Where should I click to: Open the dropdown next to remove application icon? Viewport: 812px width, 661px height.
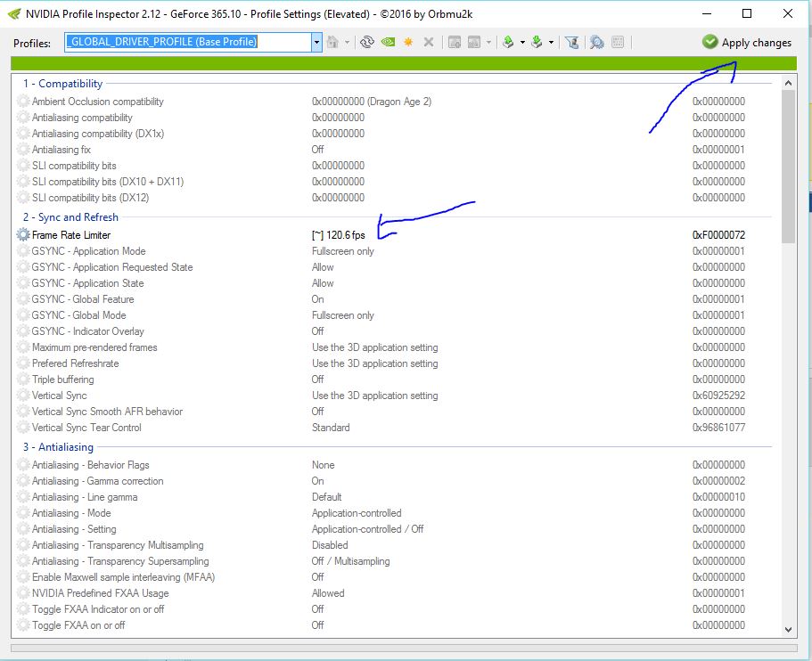pos(488,43)
